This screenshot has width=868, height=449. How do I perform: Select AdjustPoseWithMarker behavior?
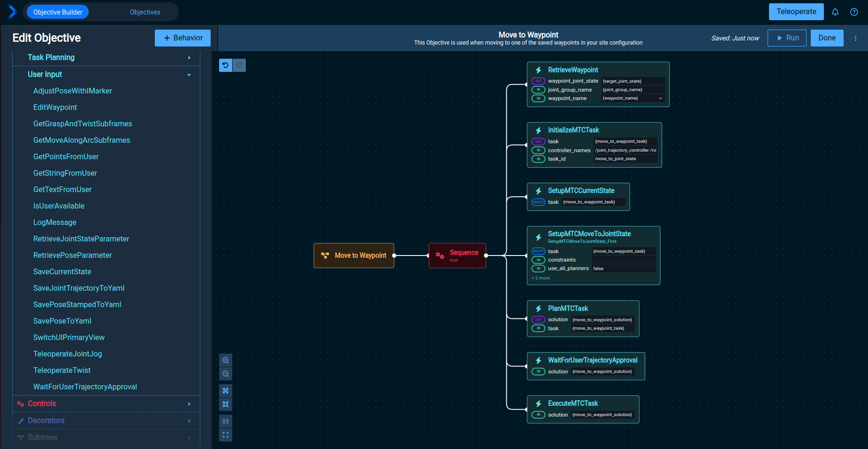[73, 91]
